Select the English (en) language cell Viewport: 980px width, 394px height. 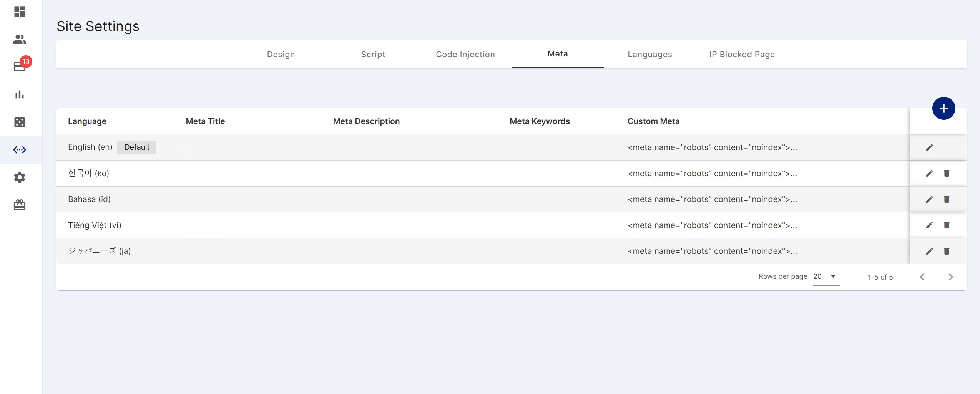pos(90,147)
